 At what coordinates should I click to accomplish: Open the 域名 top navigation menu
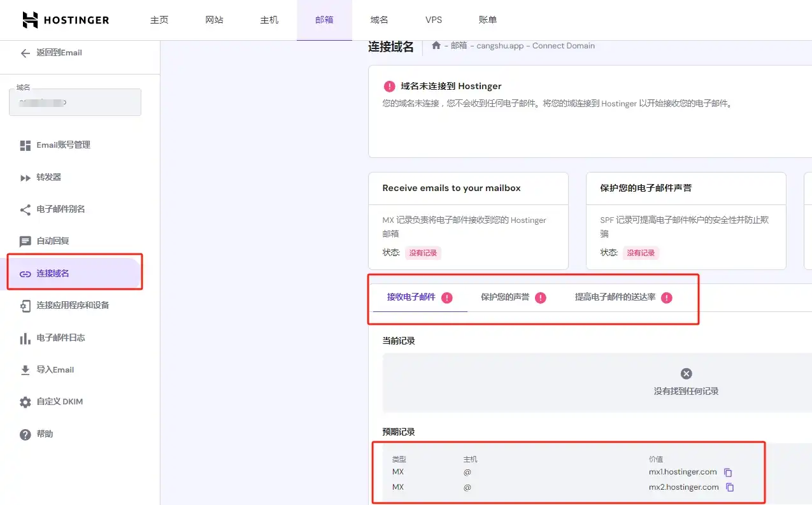(379, 20)
